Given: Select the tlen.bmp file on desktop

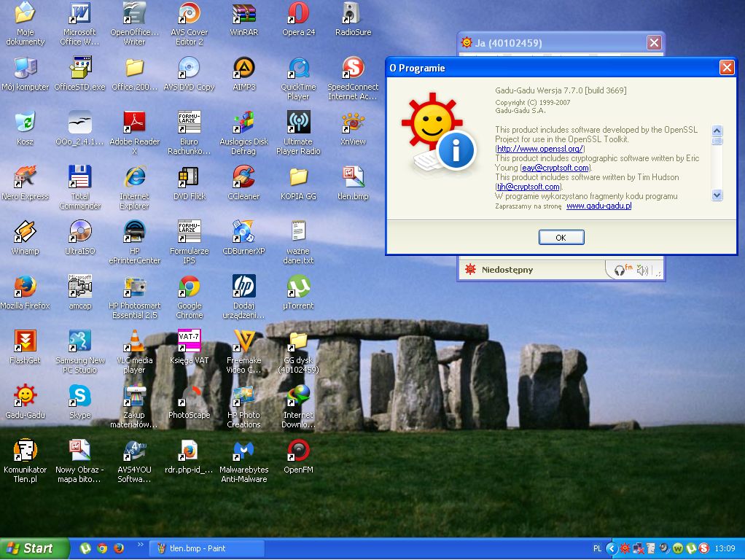Looking at the screenshot, I should click(x=353, y=183).
